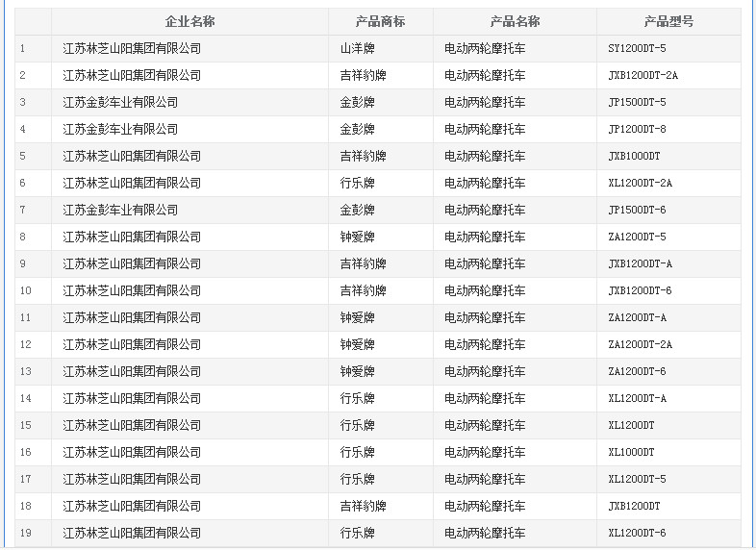Screen dimensions: 756x550
Task: Select row number 18 cell
Action: [x=26, y=506]
